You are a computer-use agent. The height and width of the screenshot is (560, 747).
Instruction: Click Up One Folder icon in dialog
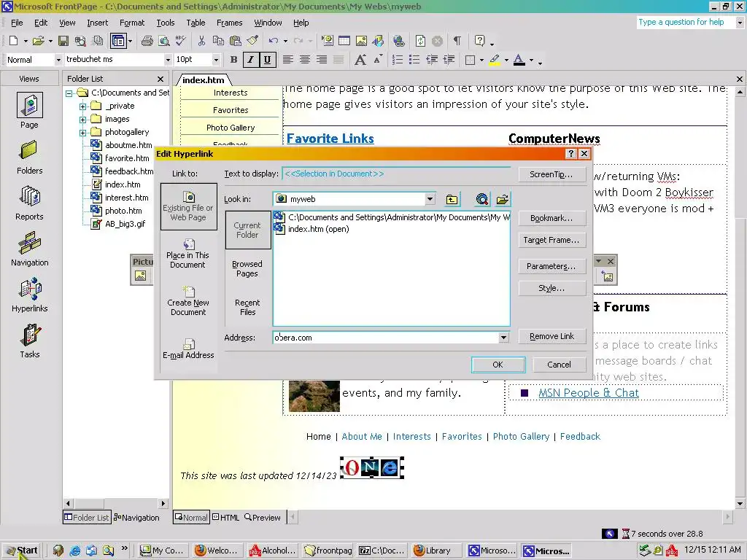pyautogui.click(x=452, y=200)
